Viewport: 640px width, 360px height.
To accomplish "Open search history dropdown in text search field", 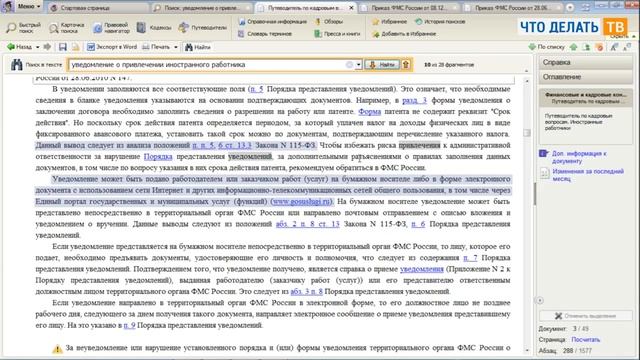I will [358, 64].
